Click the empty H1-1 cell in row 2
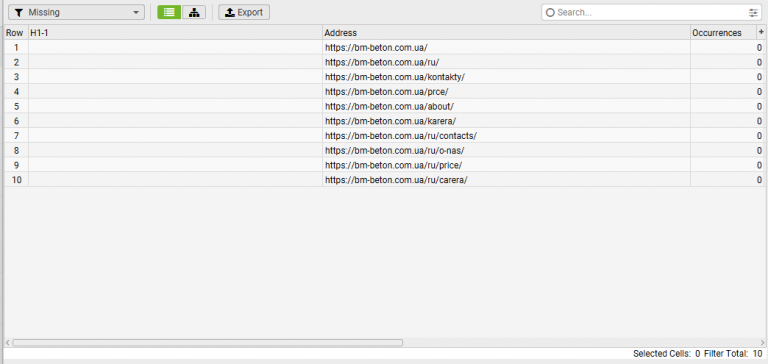The height and width of the screenshot is (364, 768). click(175, 62)
